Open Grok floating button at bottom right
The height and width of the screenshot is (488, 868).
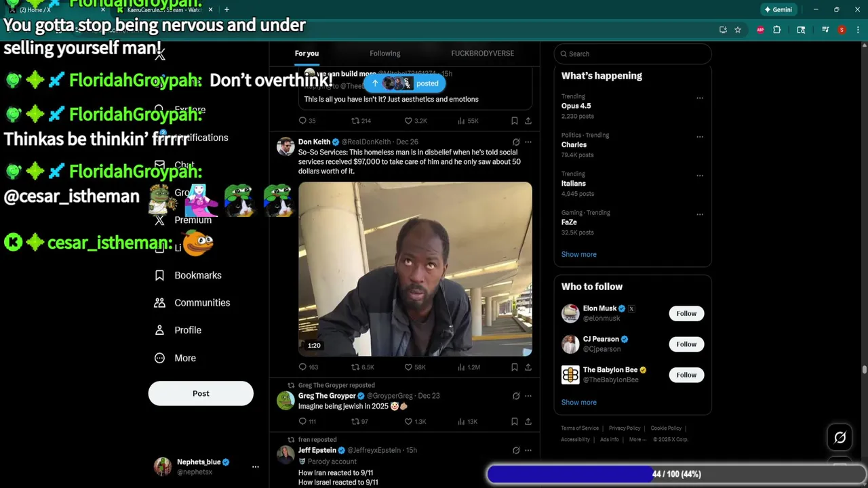840,438
